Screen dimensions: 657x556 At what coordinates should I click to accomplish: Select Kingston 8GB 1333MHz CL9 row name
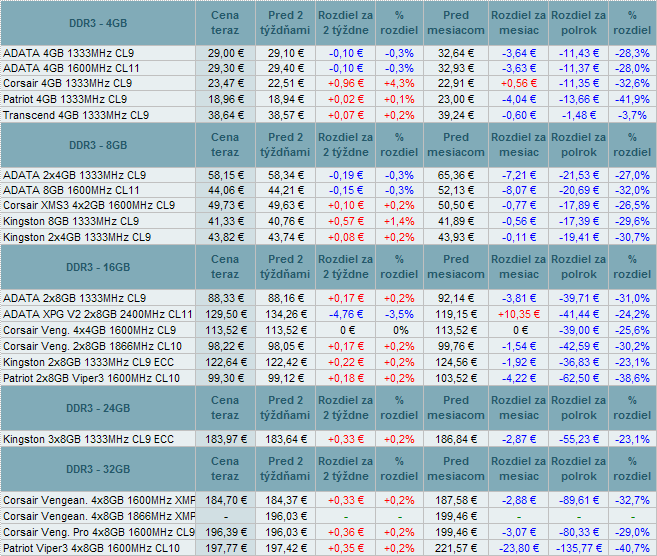pyautogui.click(x=71, y=221)
